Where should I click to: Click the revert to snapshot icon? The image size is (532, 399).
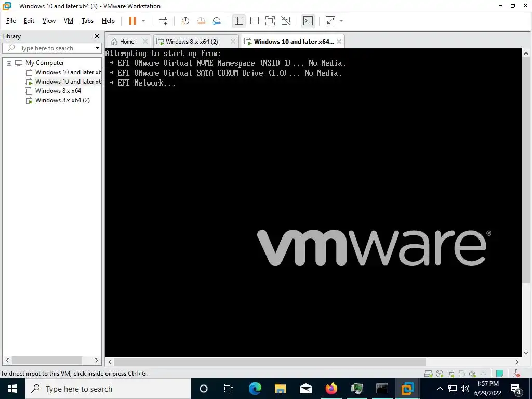[x=201, y=21]
